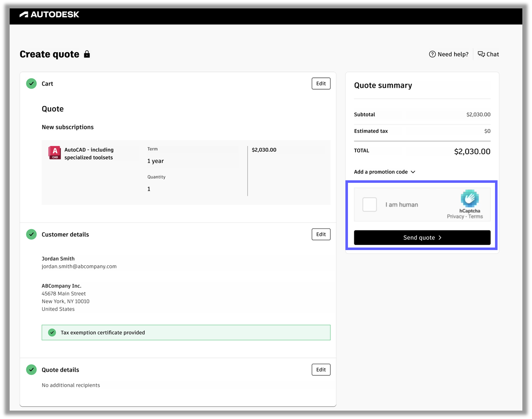Click the Need help question mark icon
Viewport: 532px width, 419px height.
432,54
